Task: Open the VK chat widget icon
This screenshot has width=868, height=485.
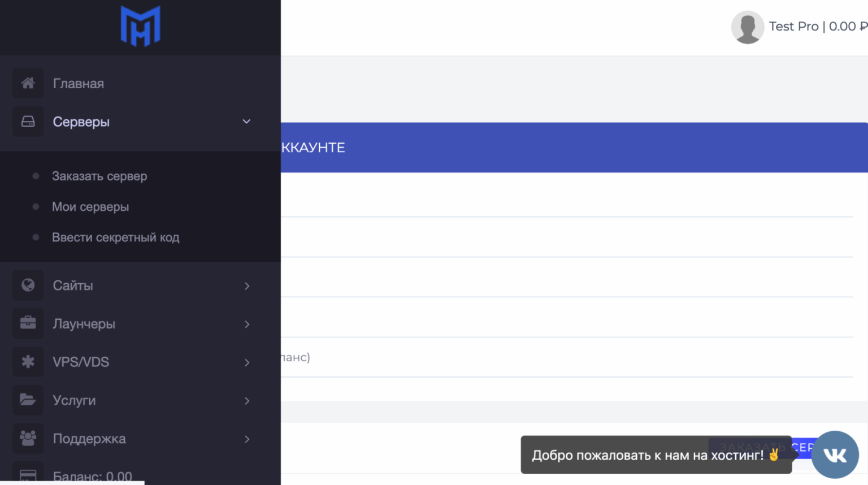Action: [x=835, y=454]
